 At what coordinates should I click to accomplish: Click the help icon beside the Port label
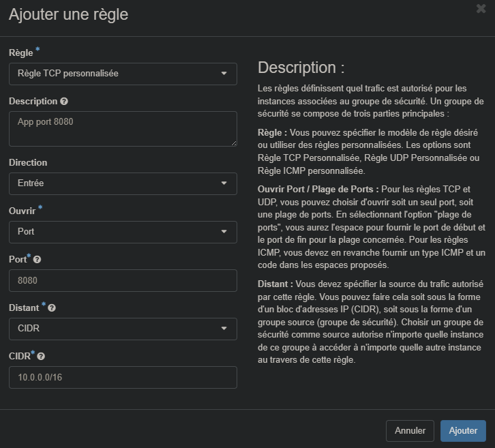pyautogui.click(x=37, y=260)
